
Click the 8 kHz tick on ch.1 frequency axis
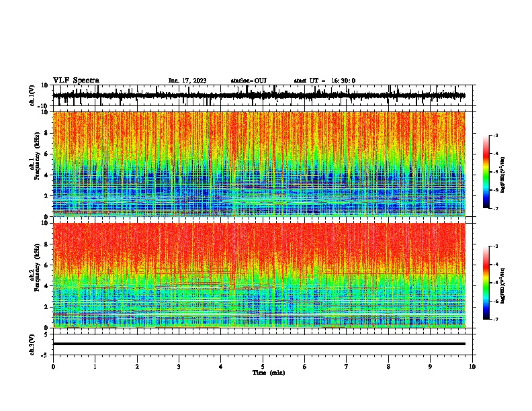point(46,133)
